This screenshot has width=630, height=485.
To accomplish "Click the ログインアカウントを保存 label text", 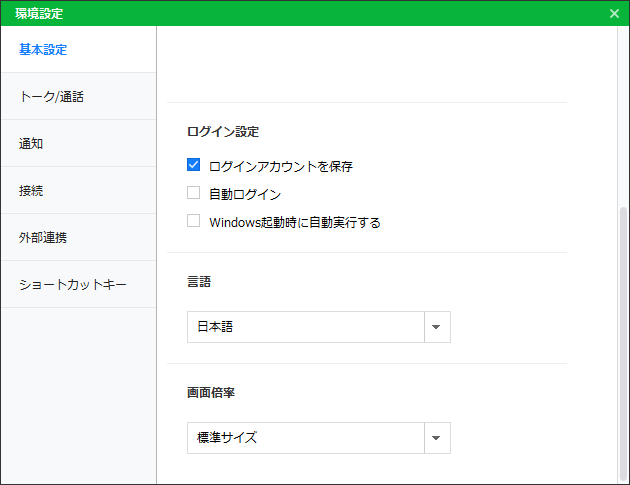I will (x=281, y=167).
